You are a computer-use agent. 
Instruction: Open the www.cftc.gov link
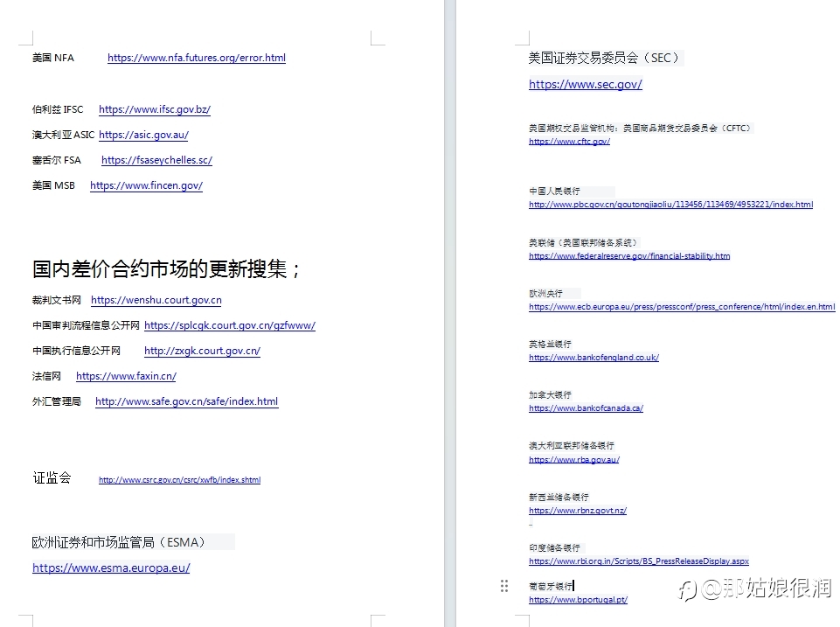(x=569, y=142)
